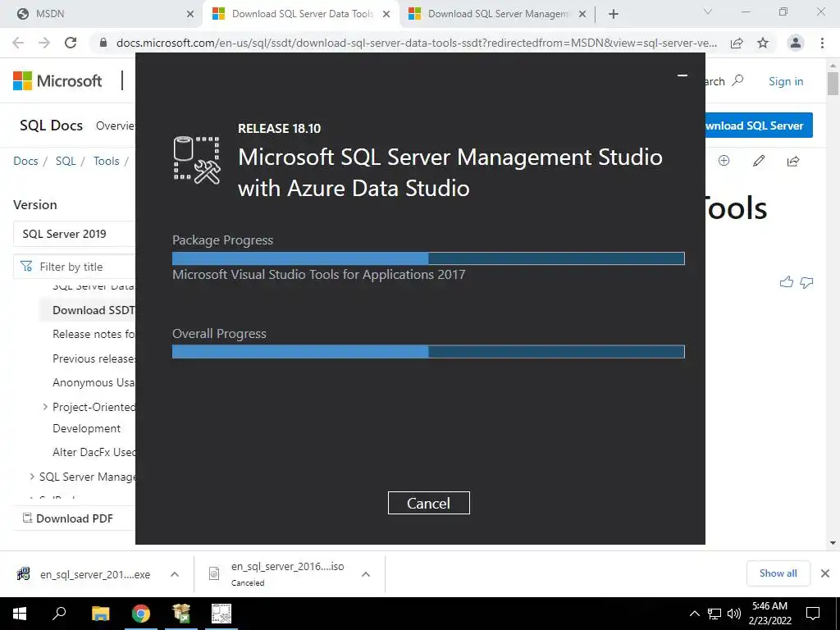Edit this doc page pencil icon

click(759, 161)
